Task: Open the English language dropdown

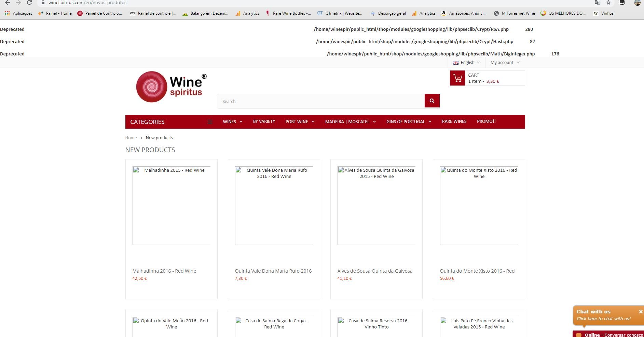Action: (466, 63)
